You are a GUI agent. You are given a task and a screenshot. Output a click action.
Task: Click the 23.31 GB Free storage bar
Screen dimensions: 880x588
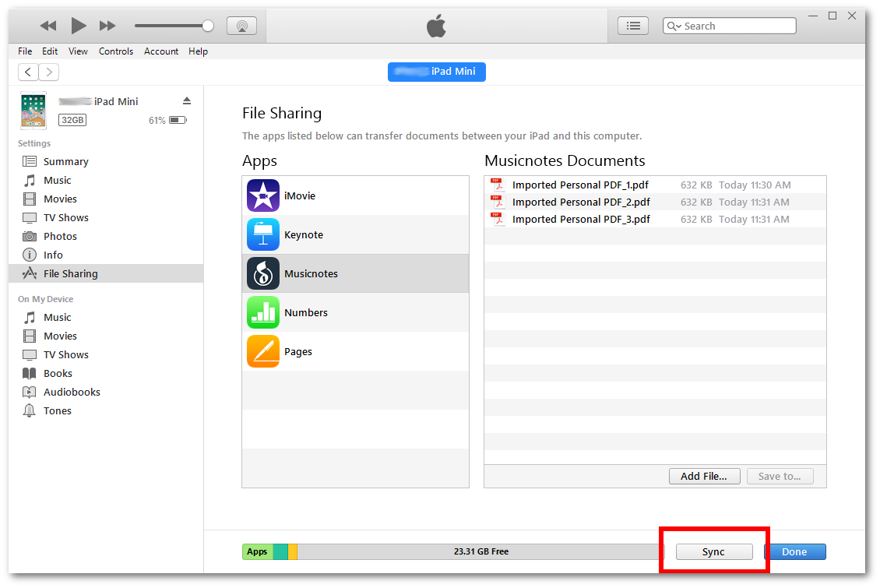[x=481, y=551]
